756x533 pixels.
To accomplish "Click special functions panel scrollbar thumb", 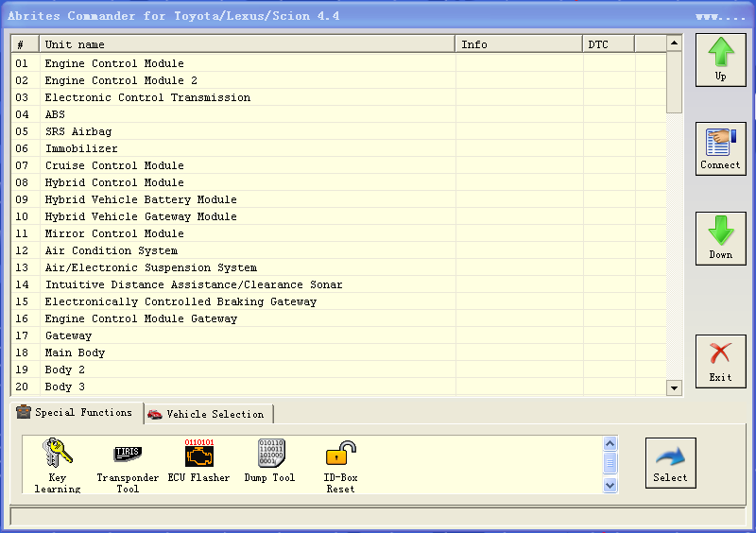I will [610, 464].
